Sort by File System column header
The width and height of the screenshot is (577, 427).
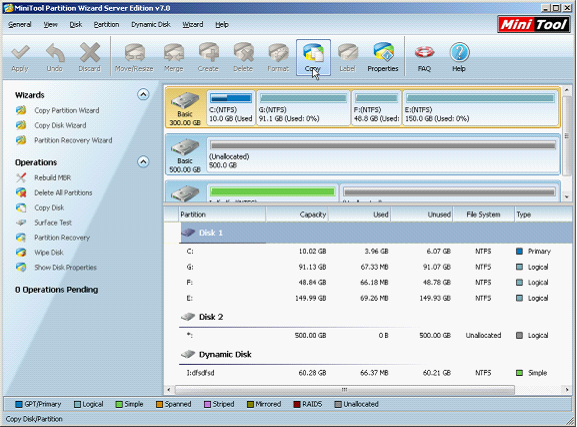coord(484,215)
